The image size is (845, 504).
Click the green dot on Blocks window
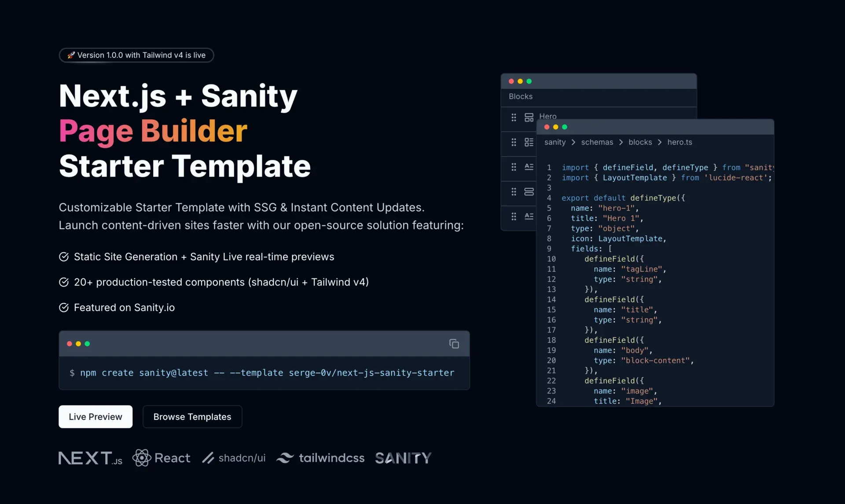[x=529, y=81]
